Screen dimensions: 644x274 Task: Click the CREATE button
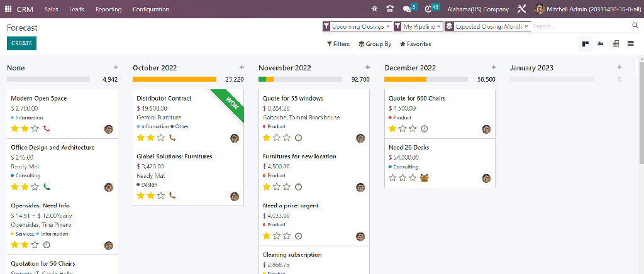[22, 43]
